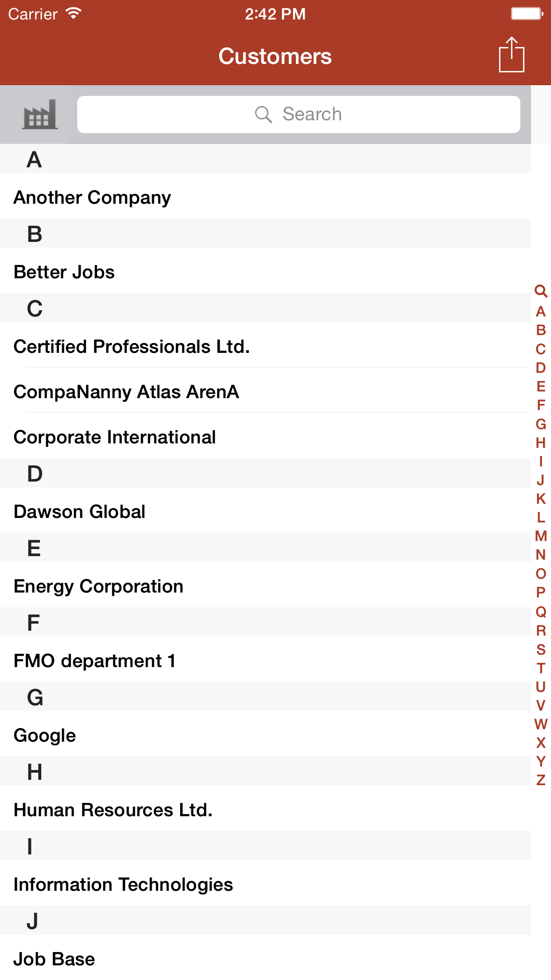Viewport: 551px width, 980px height.
Task: Tap Information Technologies entry
Action: coord(123,885)
